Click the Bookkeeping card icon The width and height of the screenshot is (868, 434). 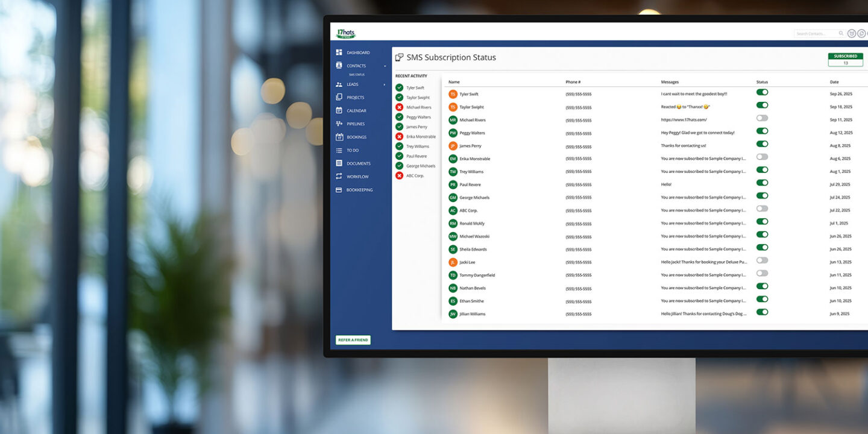339,190
